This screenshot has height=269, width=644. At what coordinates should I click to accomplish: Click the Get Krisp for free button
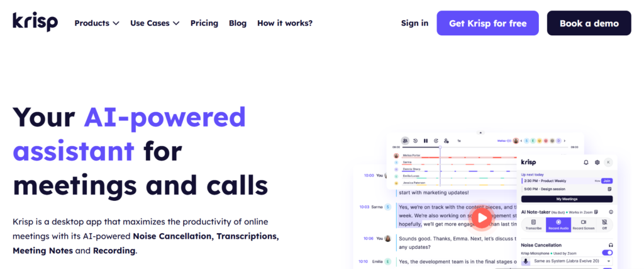coord(487,23)
